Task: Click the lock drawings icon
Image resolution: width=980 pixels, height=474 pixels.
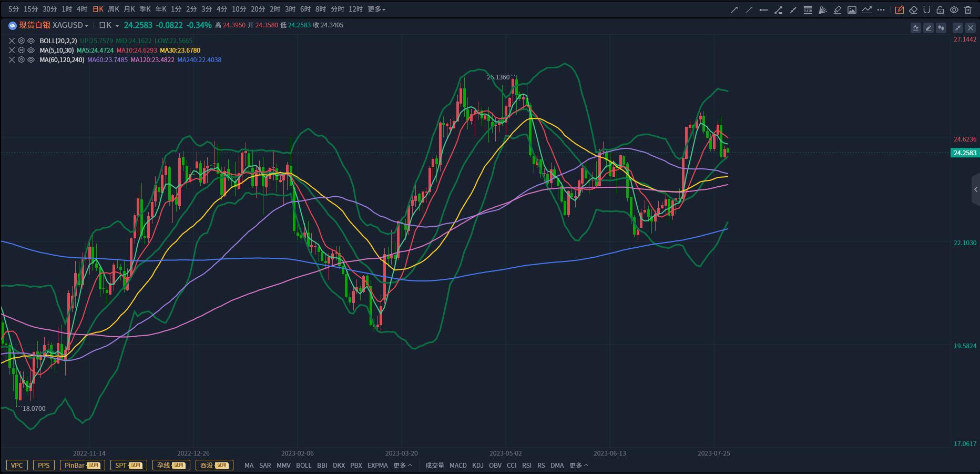Action: point(940,9)
